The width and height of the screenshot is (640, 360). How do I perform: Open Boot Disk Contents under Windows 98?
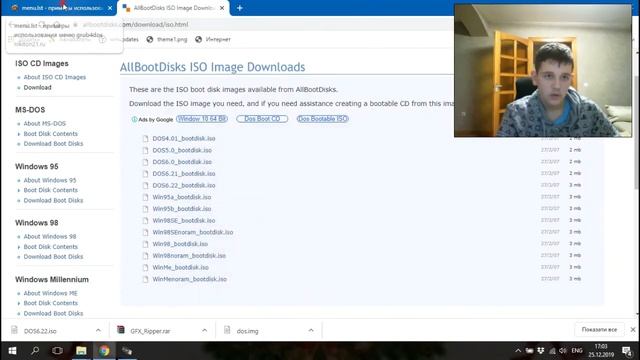(50, 247)
